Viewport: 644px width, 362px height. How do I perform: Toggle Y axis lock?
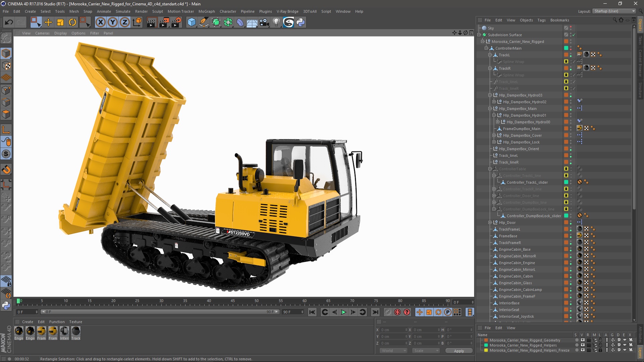click(113, 22)
